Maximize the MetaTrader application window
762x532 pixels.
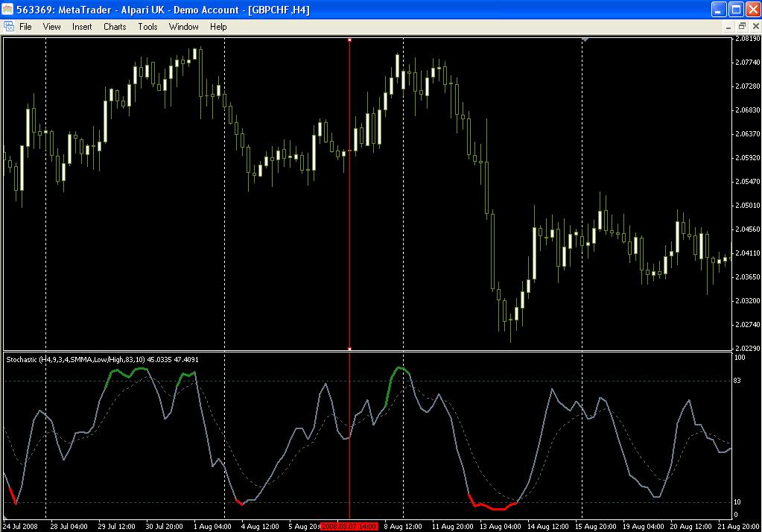click(x=734, y=9)
